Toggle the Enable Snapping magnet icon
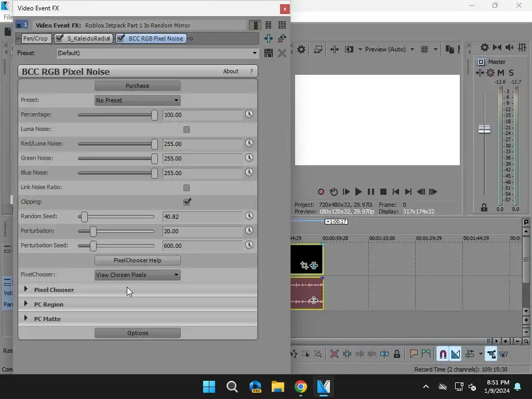The height and width of the screenshot is (399, 532). (443, 354)
